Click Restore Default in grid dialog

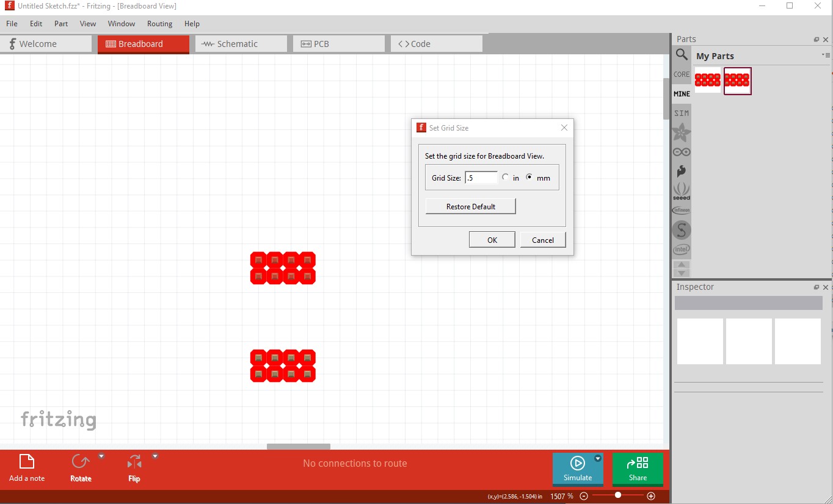point(470,206)
